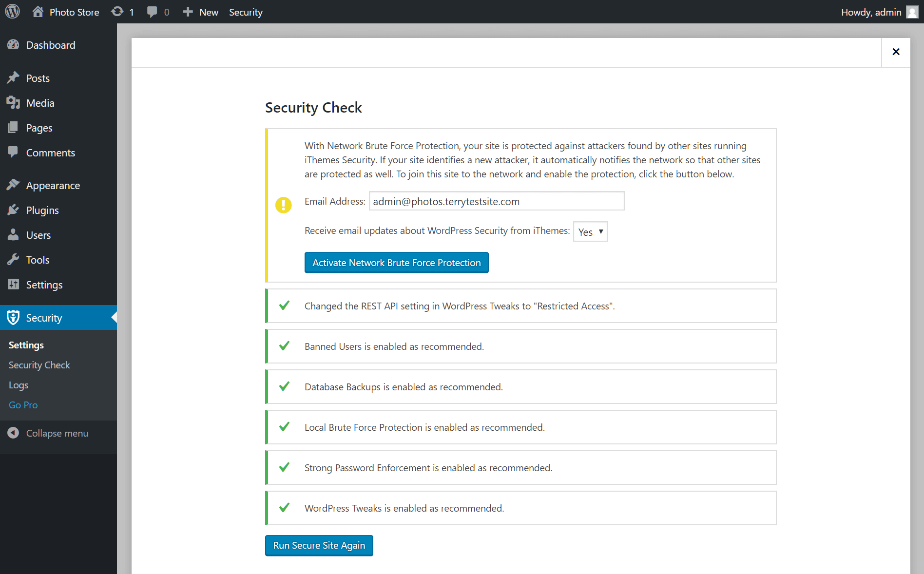Image resolution: width=924 pixels, height=574 pixels.
Task: Open the Media menu
Action: point(40,103)
